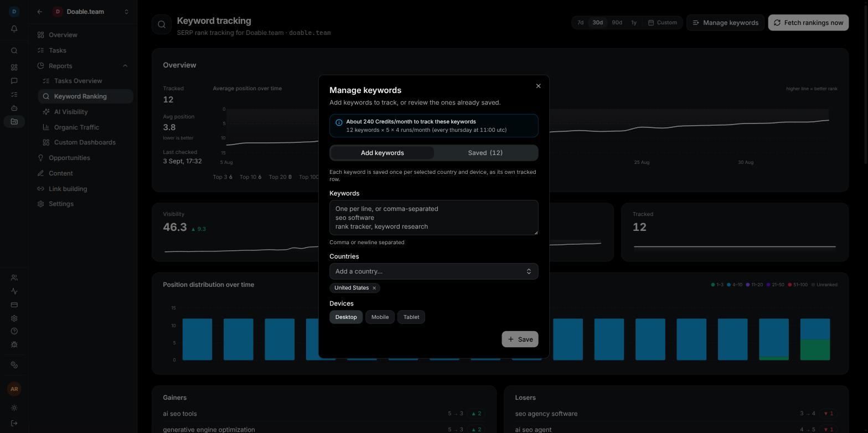Select the 90d time range

click(x=617, y=23)
